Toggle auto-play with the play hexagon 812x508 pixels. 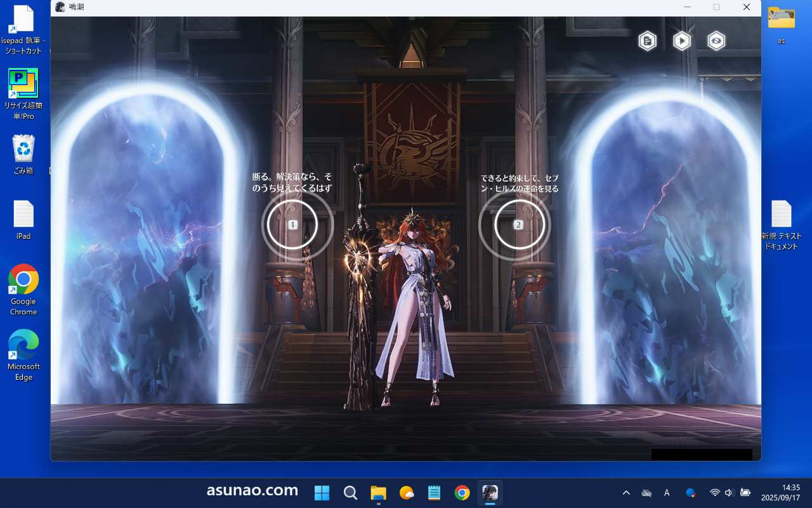pos(682,41)
